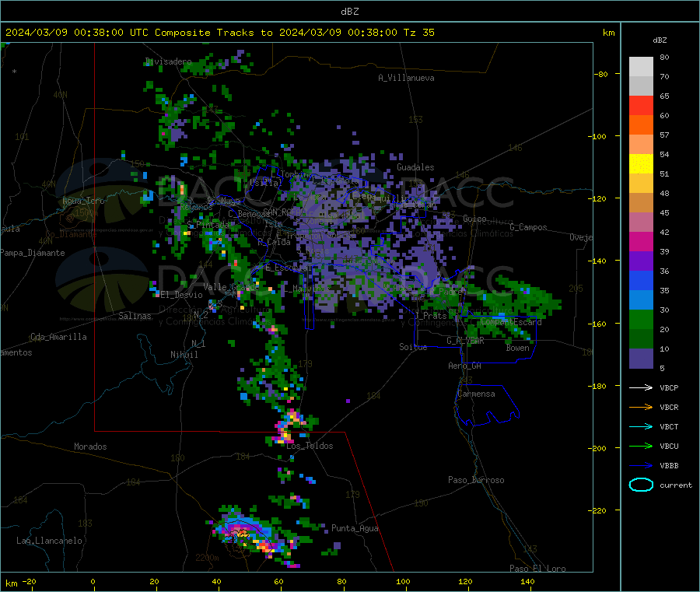Click the '-80' km y-axis tick label
The width and height of the screenshot is (700, 592).
click(600, 74)
